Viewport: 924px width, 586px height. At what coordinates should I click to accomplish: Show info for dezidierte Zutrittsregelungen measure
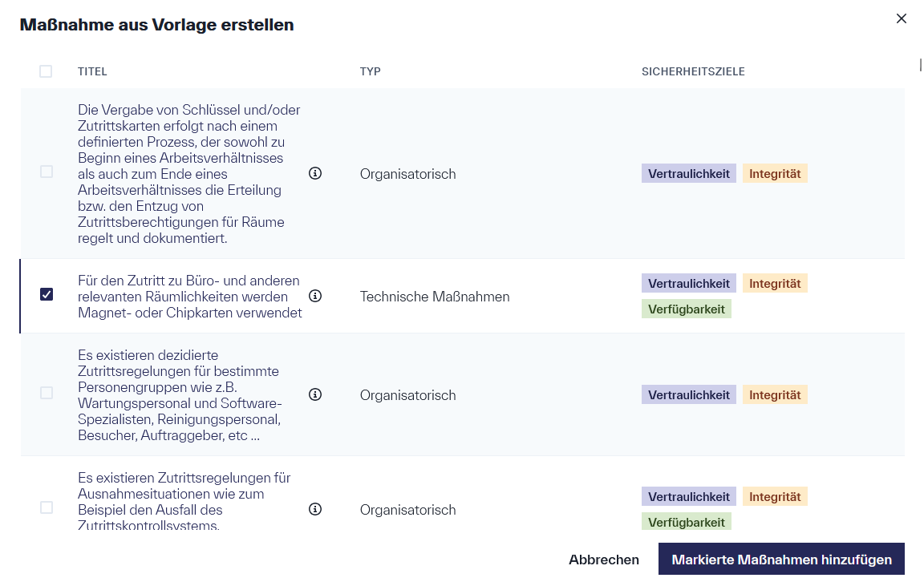pos(315,394)
